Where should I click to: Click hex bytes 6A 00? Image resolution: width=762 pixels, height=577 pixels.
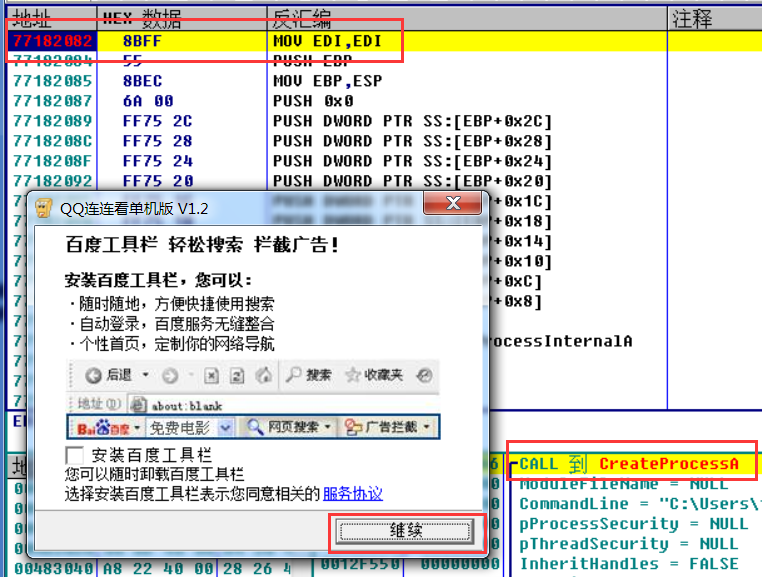[x=148, y=101]
